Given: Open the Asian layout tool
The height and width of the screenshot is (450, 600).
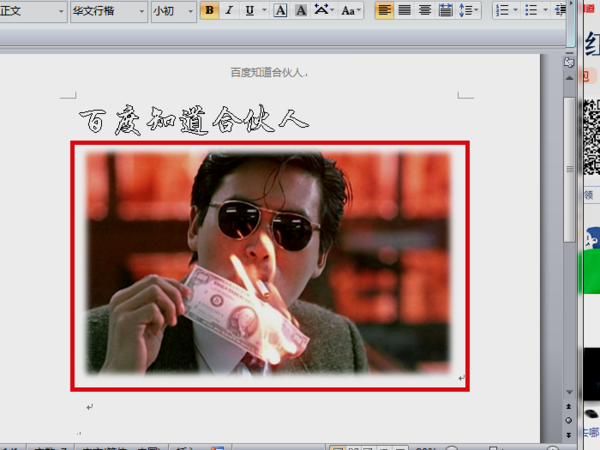Looking at the screenshot, I should coord(321,10).
